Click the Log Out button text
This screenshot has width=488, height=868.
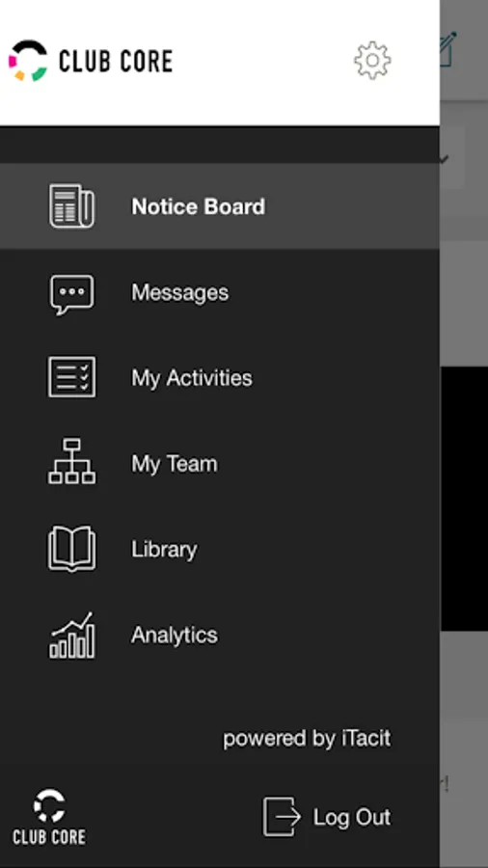pos(352,817)
